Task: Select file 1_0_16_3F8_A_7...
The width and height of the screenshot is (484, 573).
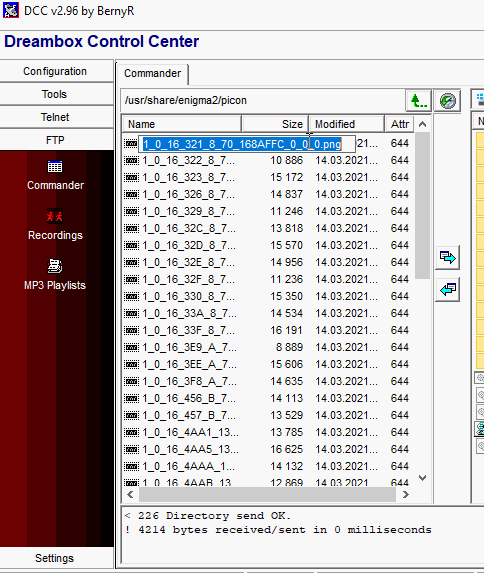Action: 189,382
